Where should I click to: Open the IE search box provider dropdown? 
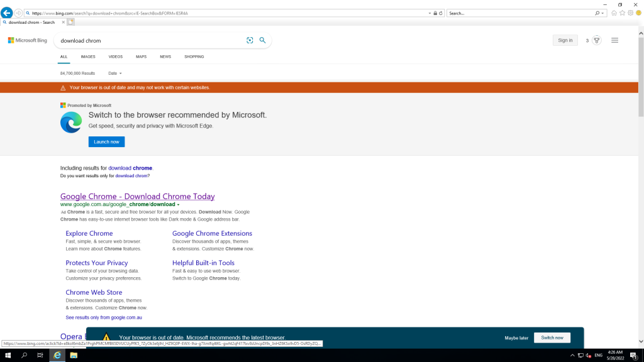click(603, 13)
